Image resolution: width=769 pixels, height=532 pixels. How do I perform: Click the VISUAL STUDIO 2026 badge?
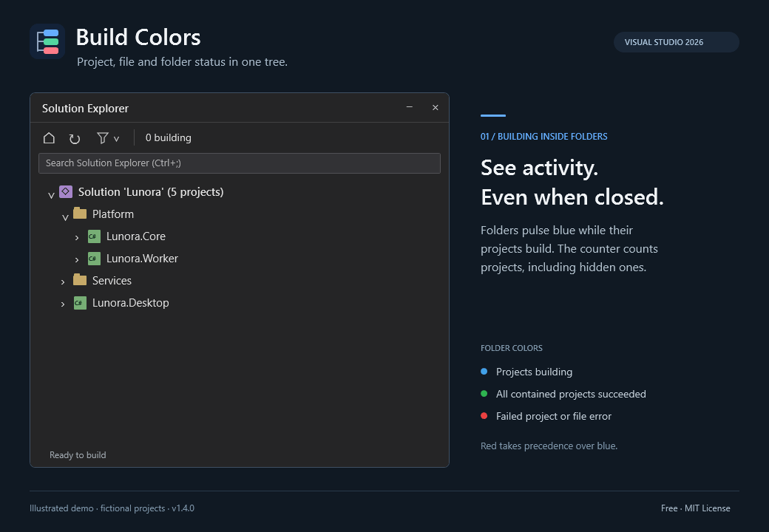677,42
